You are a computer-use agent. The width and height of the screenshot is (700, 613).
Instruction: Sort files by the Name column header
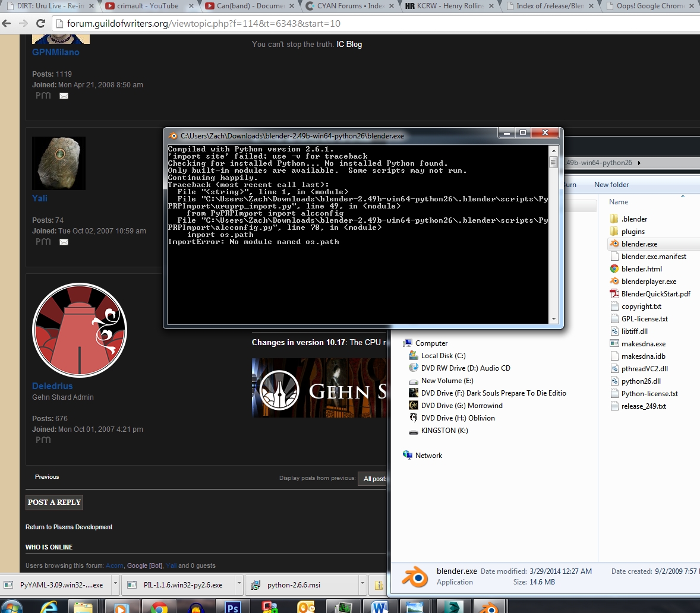tap(619, 201)
